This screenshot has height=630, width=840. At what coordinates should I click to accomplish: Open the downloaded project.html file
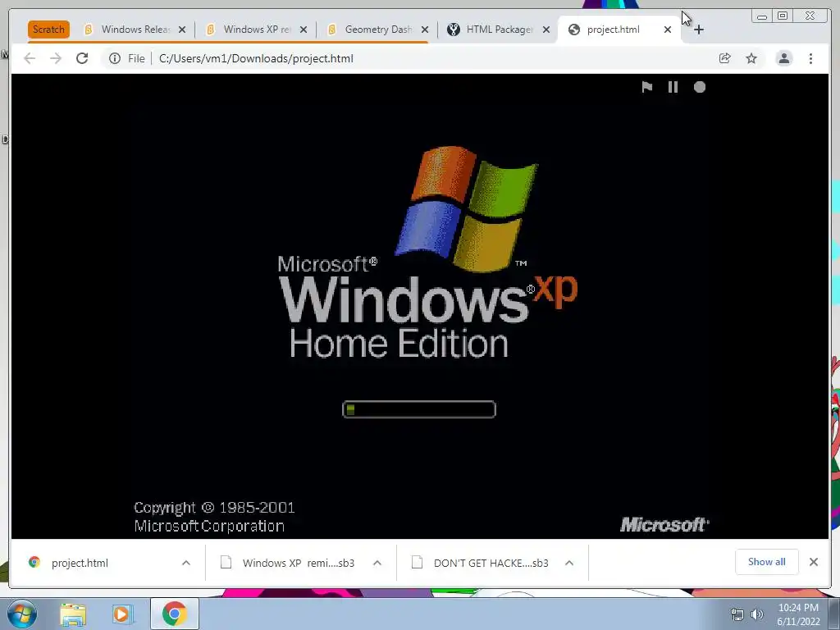pyautogui.click(x=80, y=563)
